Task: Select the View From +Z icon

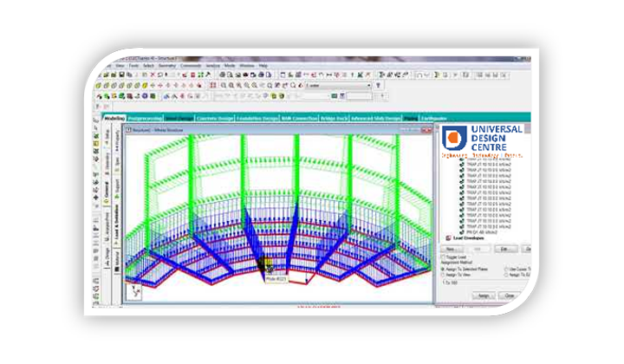Action: pyautogui.click(x=98, y=86)
